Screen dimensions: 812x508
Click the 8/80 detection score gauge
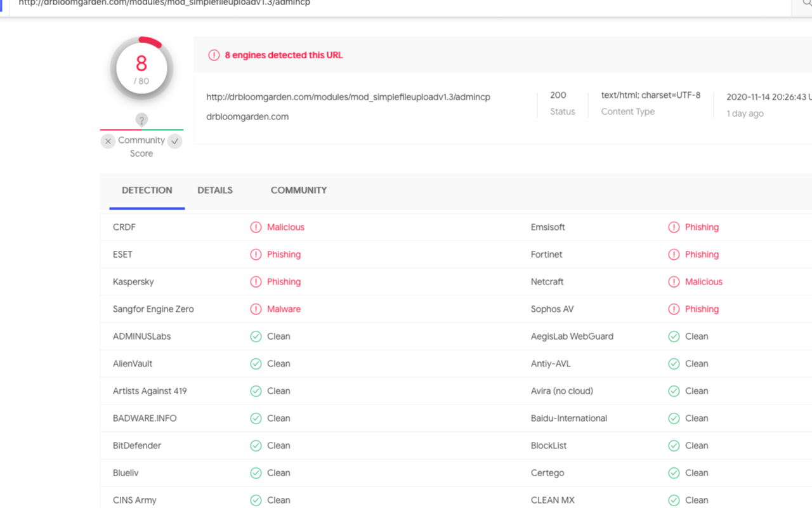pos(141,69)
